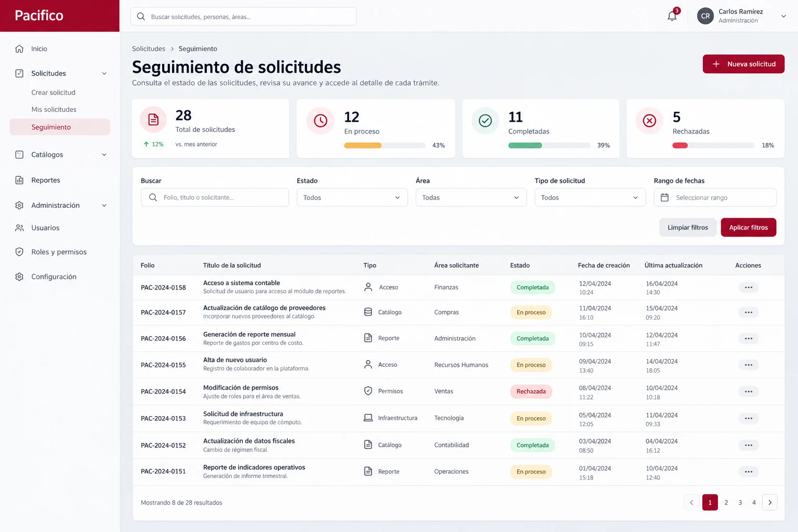This screenshot has height=532, width=798.
Task: Expand the Administración sidebar section
Action: [104, 205]
